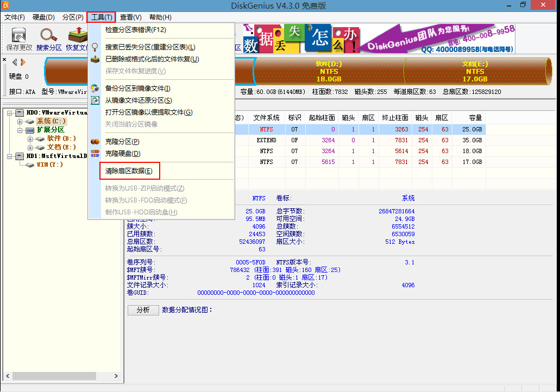
Task: Click the clone partition icon beside 克隆分区
Action: (95, 141)
